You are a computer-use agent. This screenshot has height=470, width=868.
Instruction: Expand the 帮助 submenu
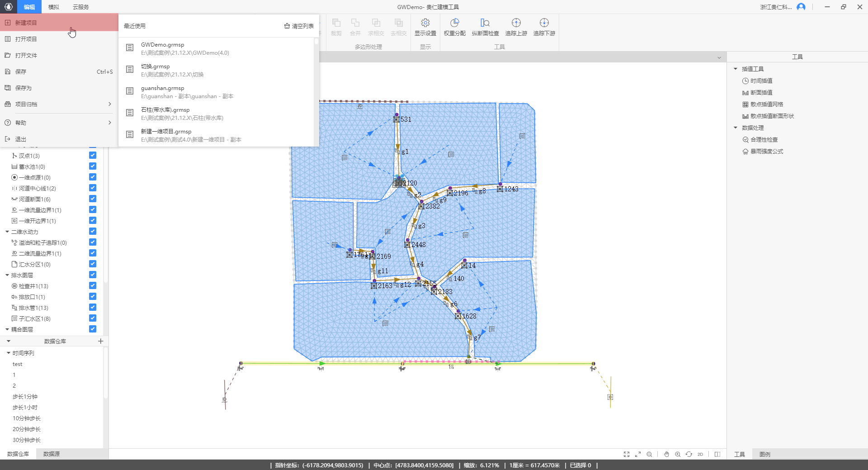click(59, 123)
